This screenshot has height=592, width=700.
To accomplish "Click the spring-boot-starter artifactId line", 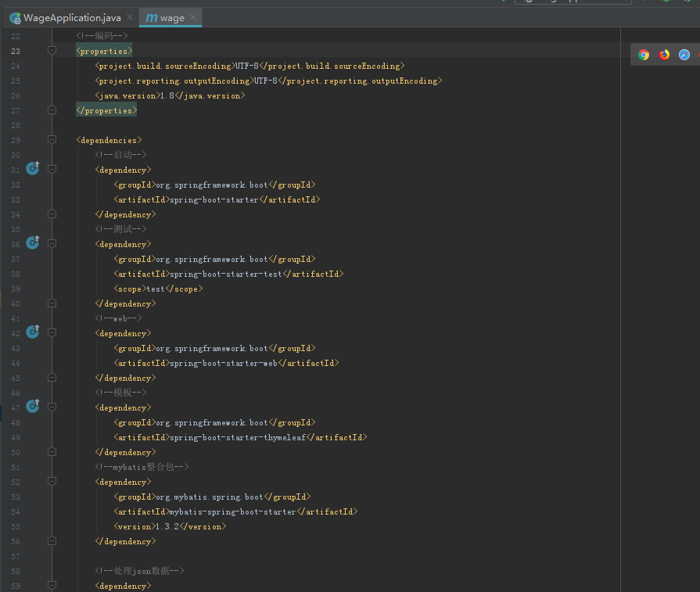I will click(x=217, y=199).
